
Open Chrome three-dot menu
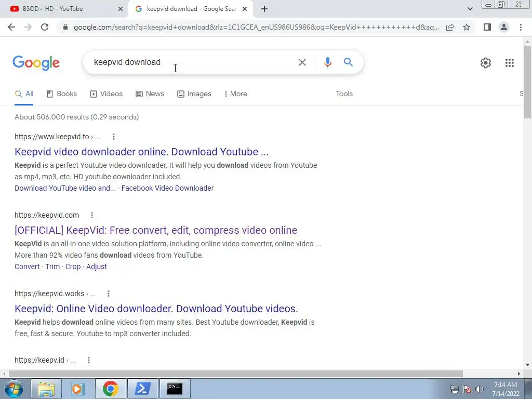coord(521,27)
